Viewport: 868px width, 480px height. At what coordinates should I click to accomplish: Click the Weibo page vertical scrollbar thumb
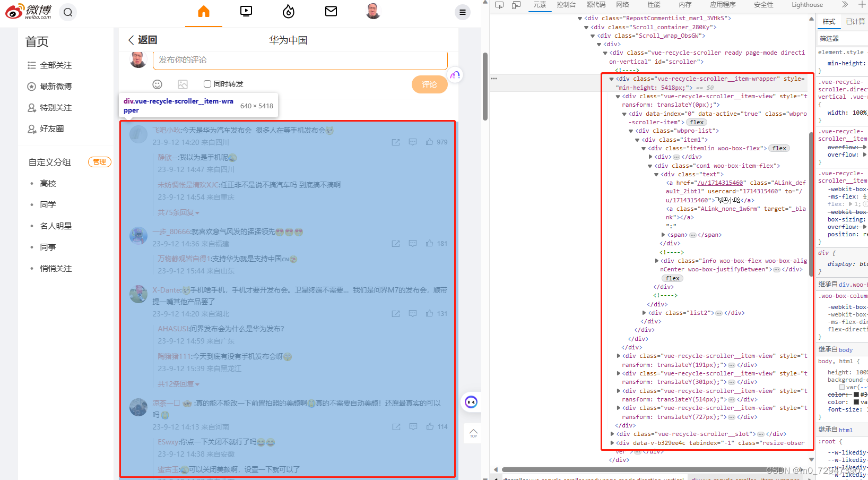pyautogui.click(x=485, y=87)
